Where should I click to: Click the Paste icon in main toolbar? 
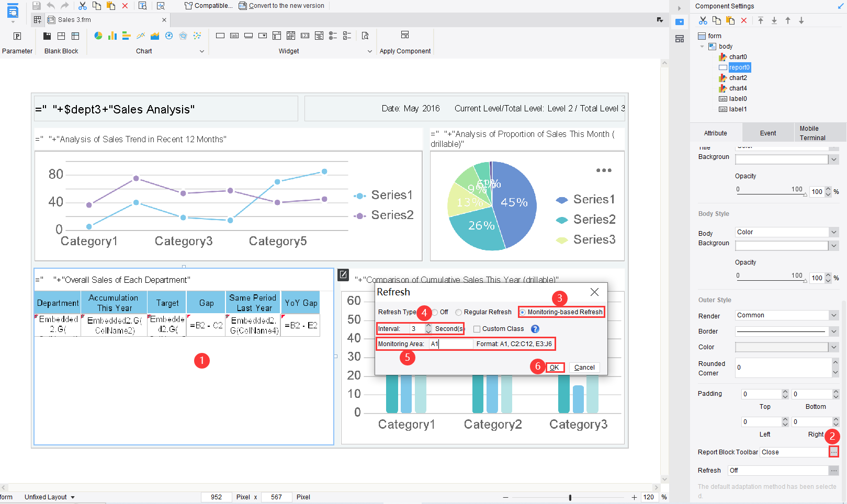111,6
